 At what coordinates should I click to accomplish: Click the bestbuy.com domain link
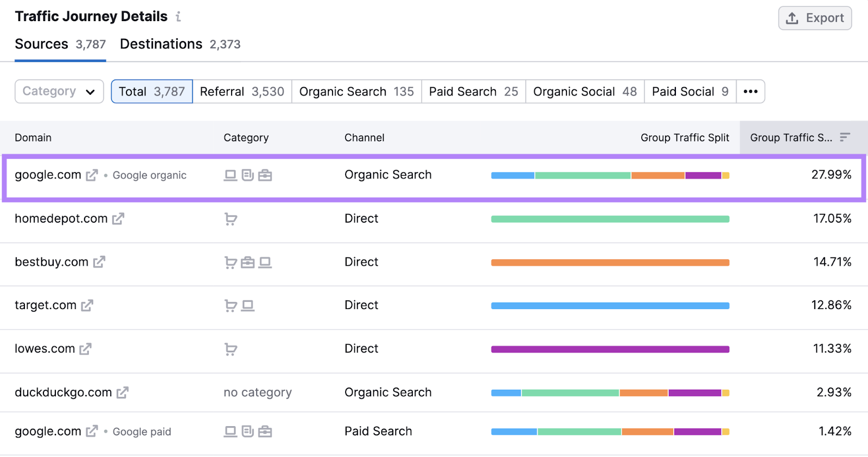coord(52,262)
